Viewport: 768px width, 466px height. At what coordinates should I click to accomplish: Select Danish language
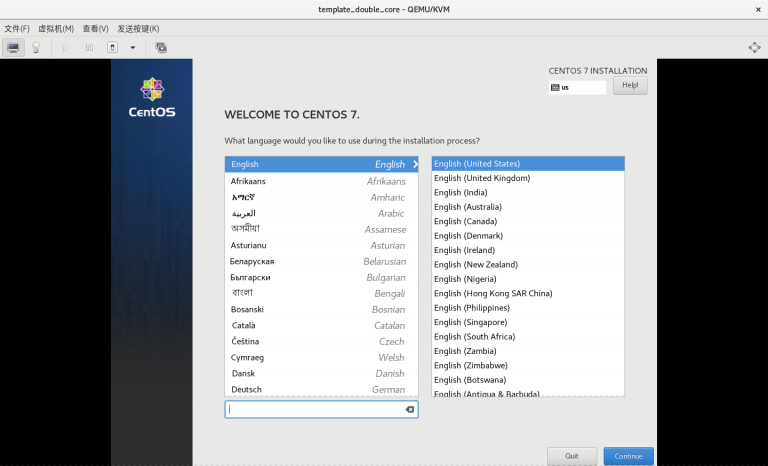pos(321,373)
